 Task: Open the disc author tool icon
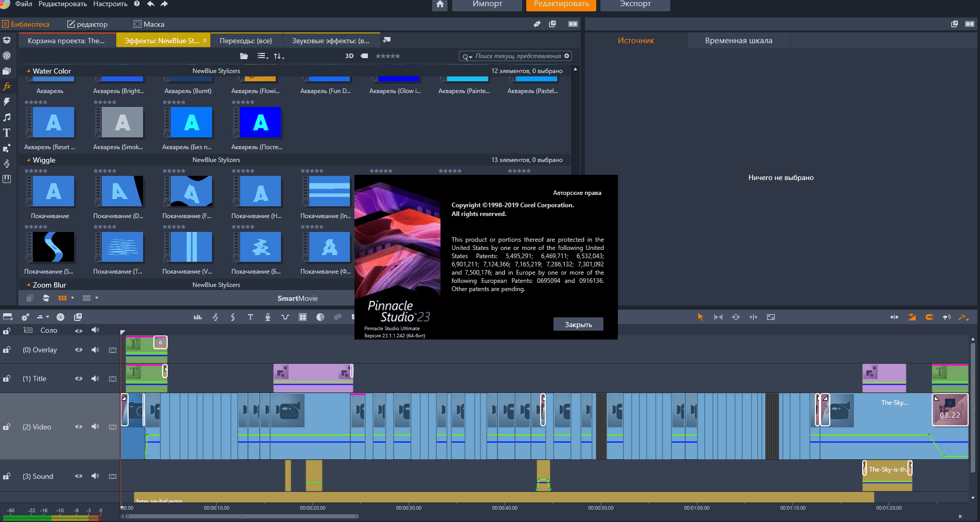pyautogui.click(x=60, y=317)
